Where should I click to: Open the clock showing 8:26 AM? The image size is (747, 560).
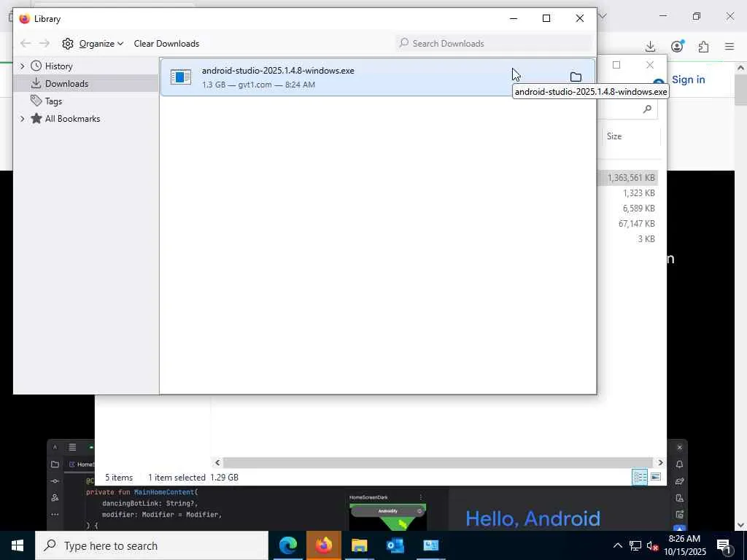point(684,545)
